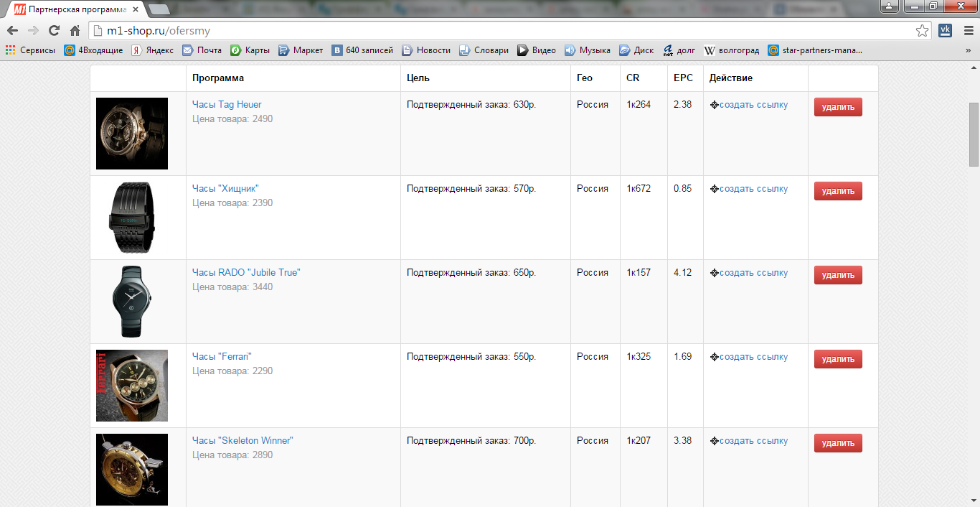Go to the browser Home icon
The image size is (980, 507).
(x=75, y=31)
